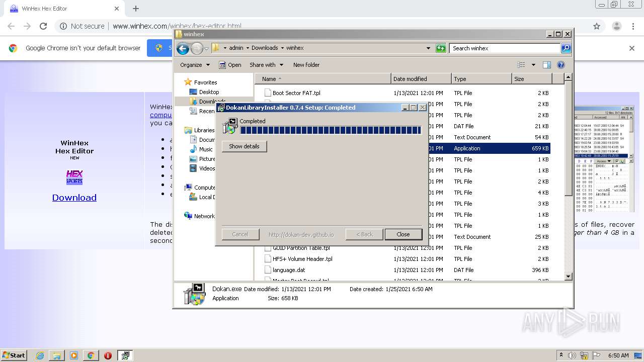Viewport: 644px width, 362px height.
Task: Click the Explorer search magnifier icon
Action: (x=566, y=48)
